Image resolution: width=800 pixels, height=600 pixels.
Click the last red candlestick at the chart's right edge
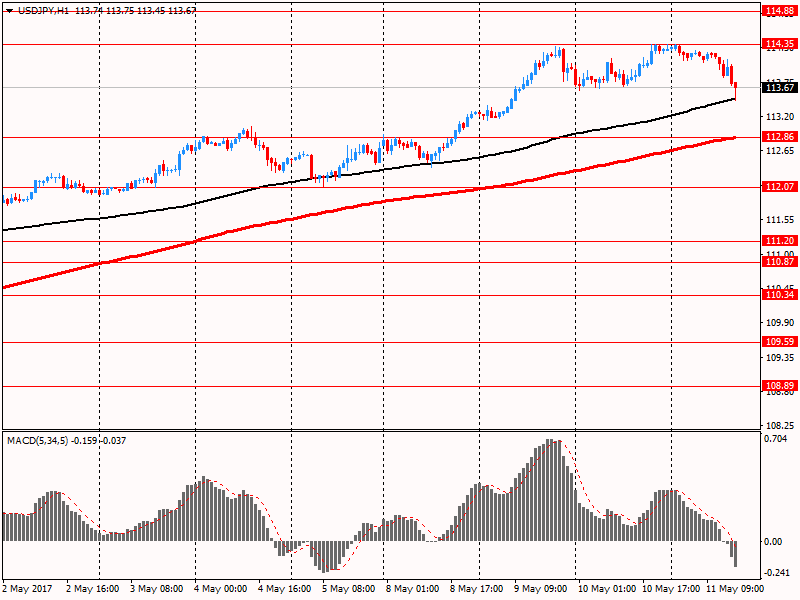click(735, 89)
